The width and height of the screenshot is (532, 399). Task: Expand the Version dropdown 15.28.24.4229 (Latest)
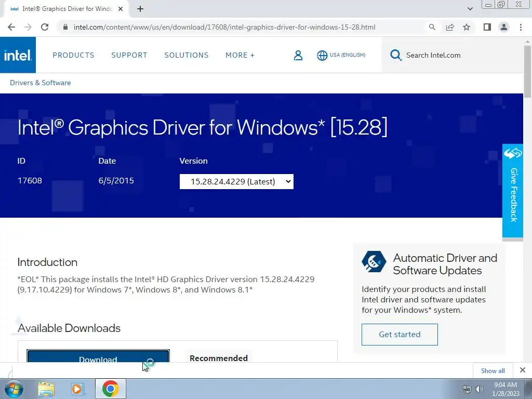point(236,181)
